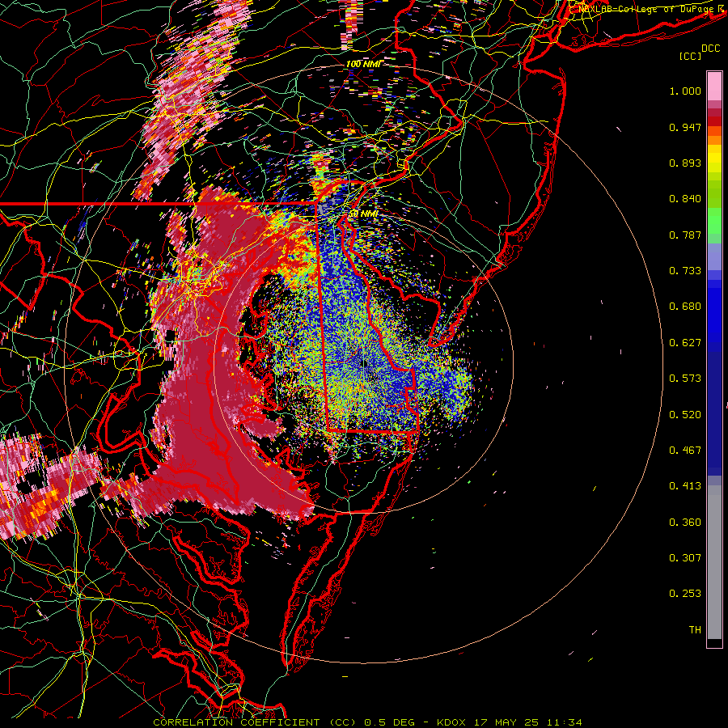Click the 0.360 legend value
Screen dimensions: 728x728
(685, 523)
